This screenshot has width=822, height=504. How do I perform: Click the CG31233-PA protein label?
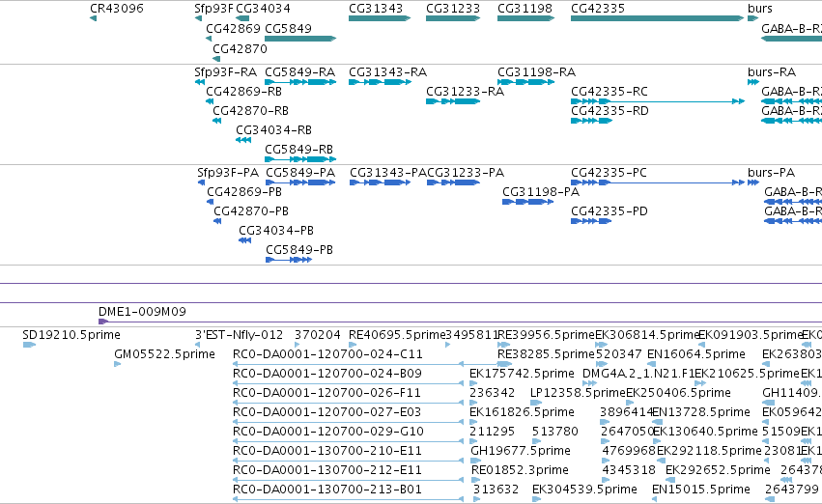pos(466,173)
